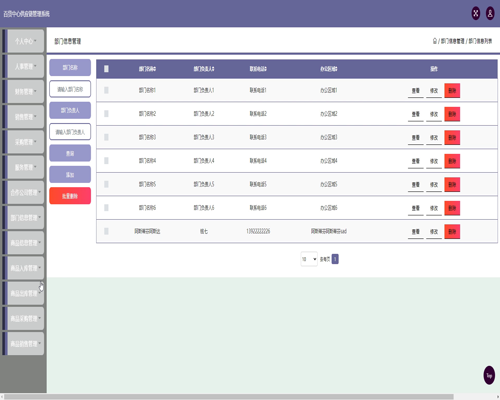The width and height of the screenshot is (500, 400).
Task: Sort by the 部门名称 column header
Action: [147, 69]
